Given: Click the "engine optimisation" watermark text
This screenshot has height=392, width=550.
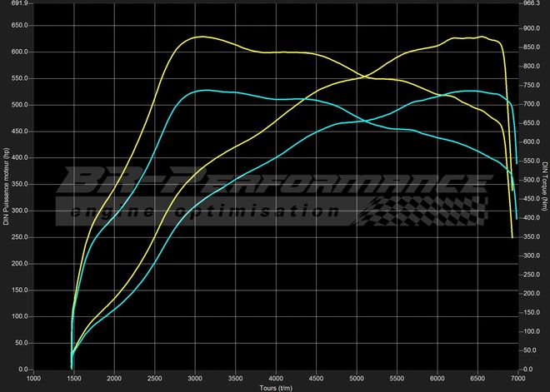Looking at the screenshot, I should click(x=200, y=211).
